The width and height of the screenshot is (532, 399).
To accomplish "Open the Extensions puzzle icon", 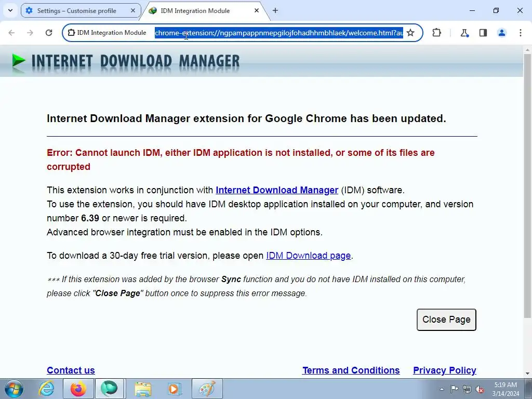I will [436, 33].
